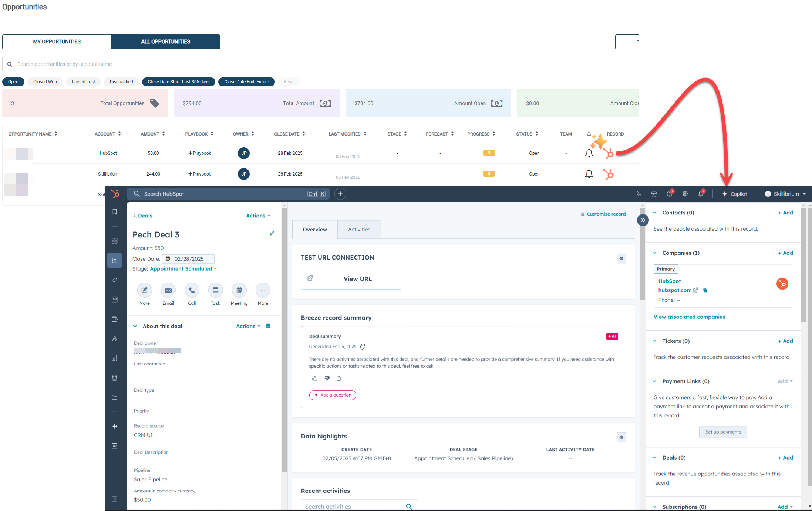Click HubSpot record icon in Skillibrium row

[608, 174]
